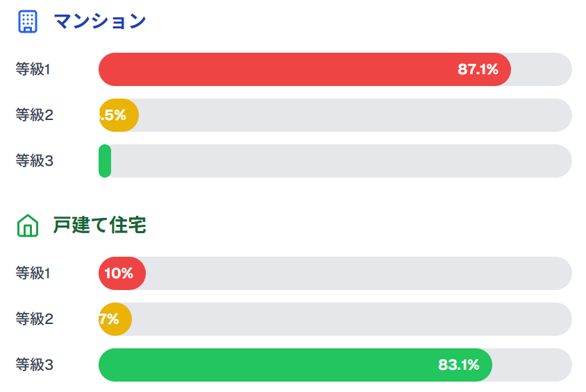The image size is (586, 392).
Task: Click the gray track of マンション 等級3
Action: pos(340,161)
